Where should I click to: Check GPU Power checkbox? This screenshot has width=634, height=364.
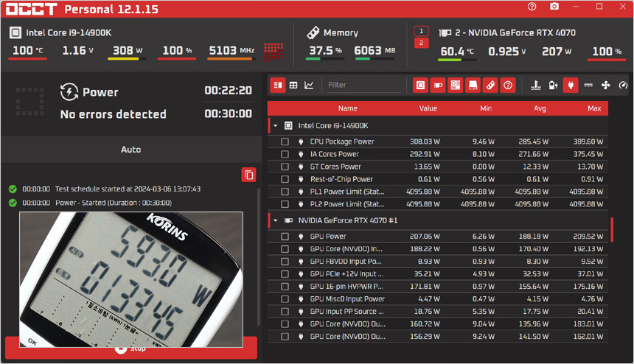click(285, 237)
